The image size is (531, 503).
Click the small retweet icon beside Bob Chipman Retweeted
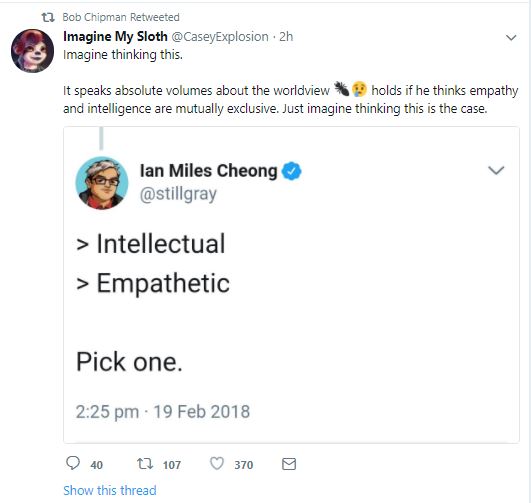click(x=48, y=17)
